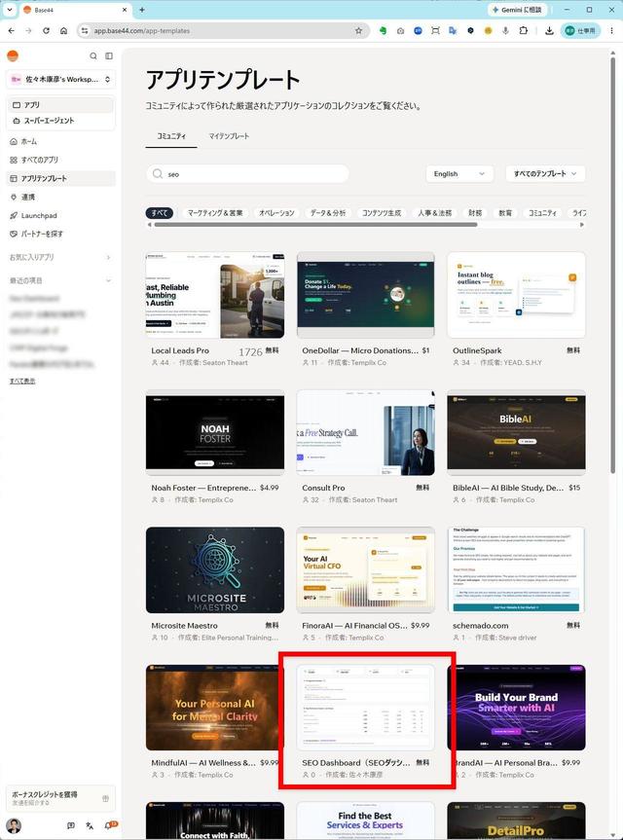Switch to the コミュニティ tab

[x=171, y=136]
